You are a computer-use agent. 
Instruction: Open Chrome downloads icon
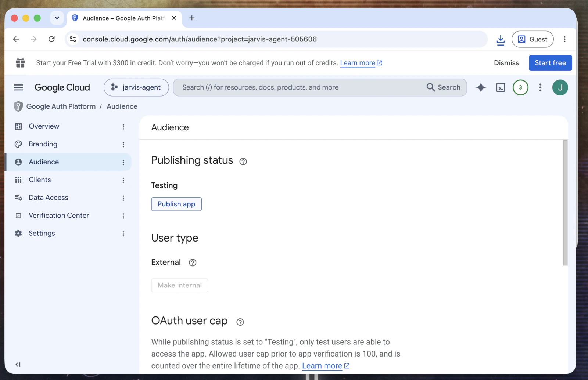pyautogui.click(x=501, y=39)
